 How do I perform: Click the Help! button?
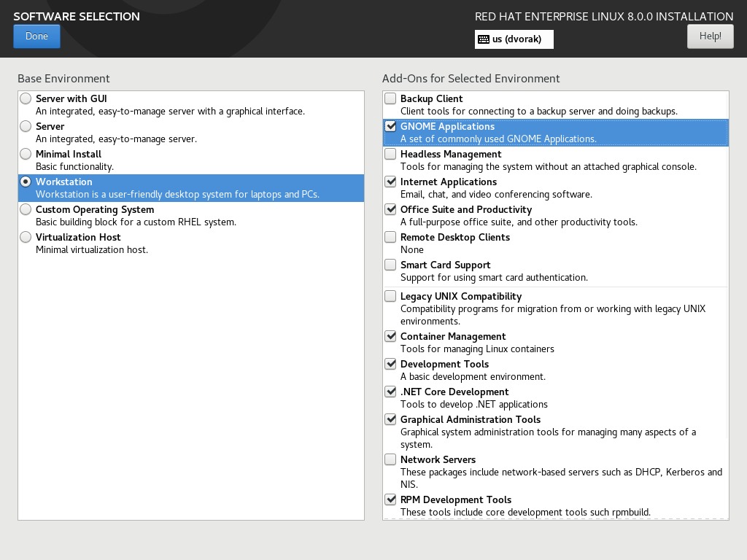[709, 36]
